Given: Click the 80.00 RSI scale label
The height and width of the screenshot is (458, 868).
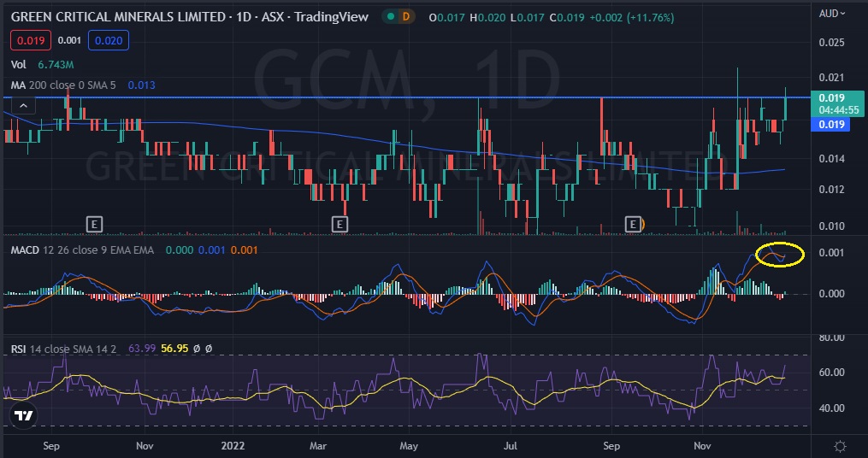Looking at the screenshot, I should [831, 338].
